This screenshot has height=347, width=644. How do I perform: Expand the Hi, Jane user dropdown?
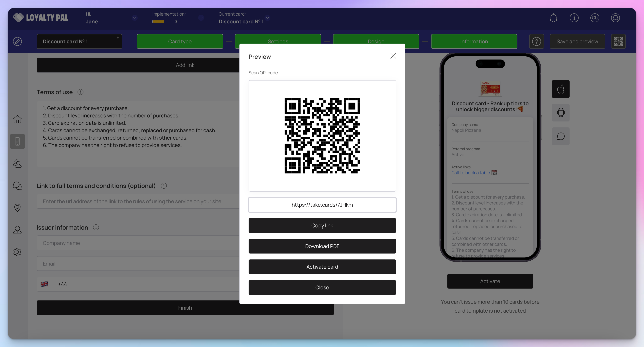(x=134, y=18)
